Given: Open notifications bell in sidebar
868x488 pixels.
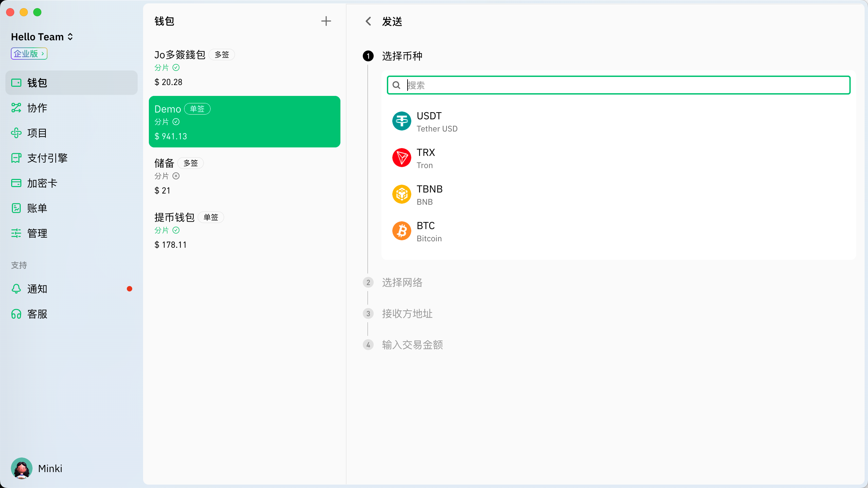Looking at the screenshot, I should [x=16, y=289].
